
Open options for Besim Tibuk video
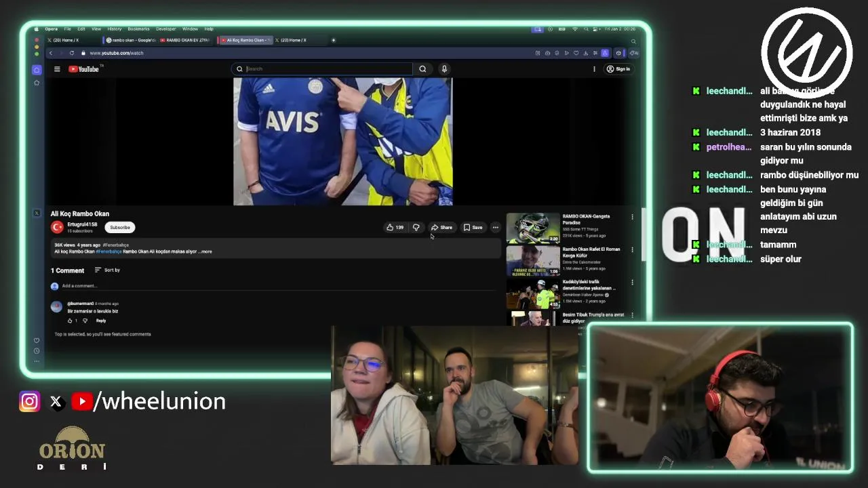point(632,315)
